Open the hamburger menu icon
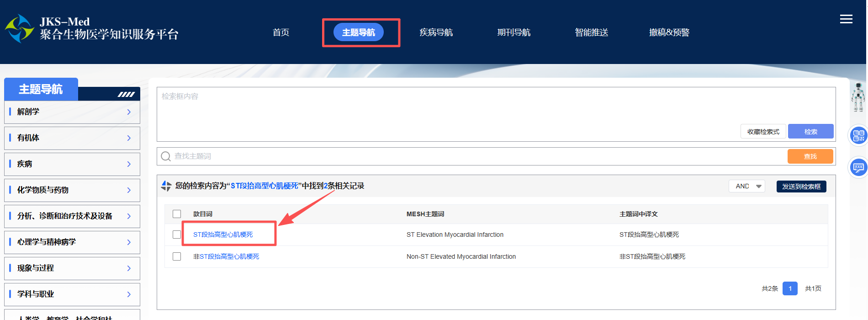The height and width of the screenshot is (320, 868). coord(846,19)
